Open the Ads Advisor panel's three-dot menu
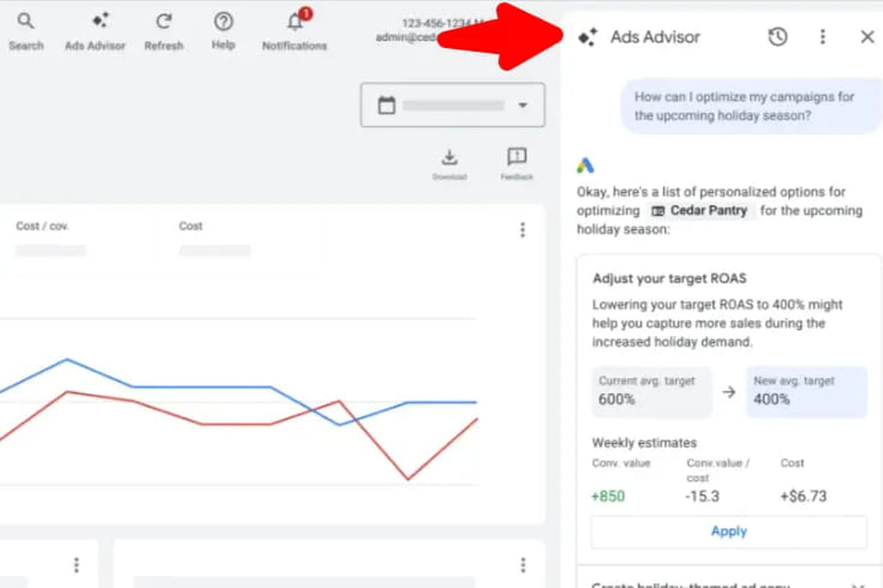Screen dimensions: 883x588 pyautogui.click(x=823, y=37)
